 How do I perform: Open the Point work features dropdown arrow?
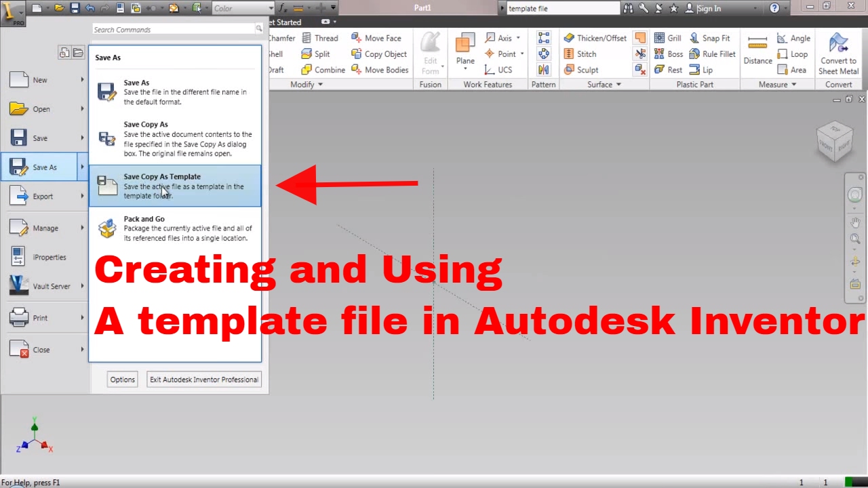click(522, 54)
